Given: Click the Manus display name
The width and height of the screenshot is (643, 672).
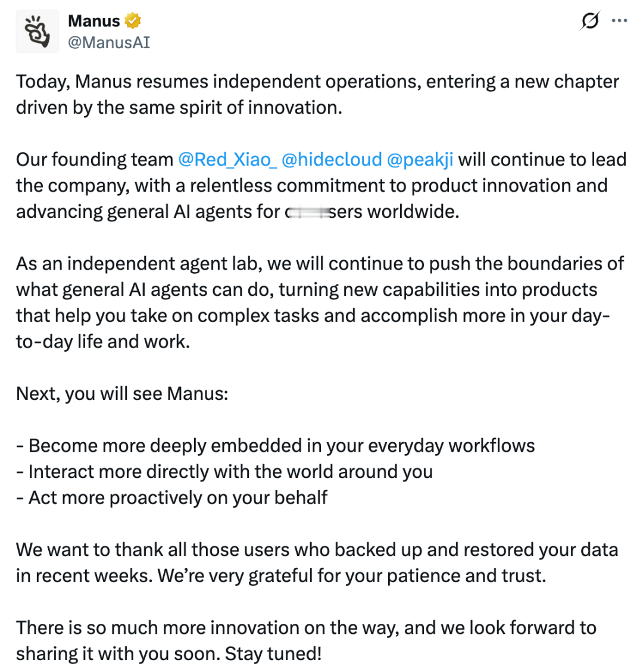Looking at the screenshot, I should pyautogui.click(x=94, y=21).
